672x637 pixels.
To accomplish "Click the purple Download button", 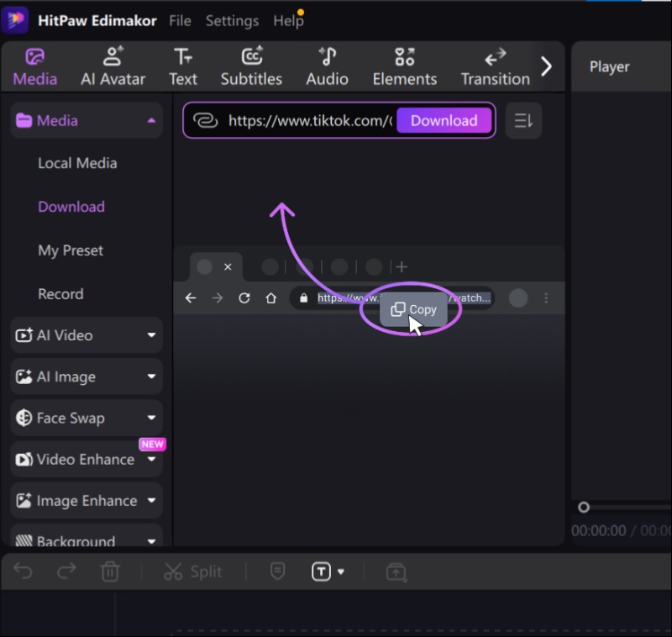I will tap(444, 120).
